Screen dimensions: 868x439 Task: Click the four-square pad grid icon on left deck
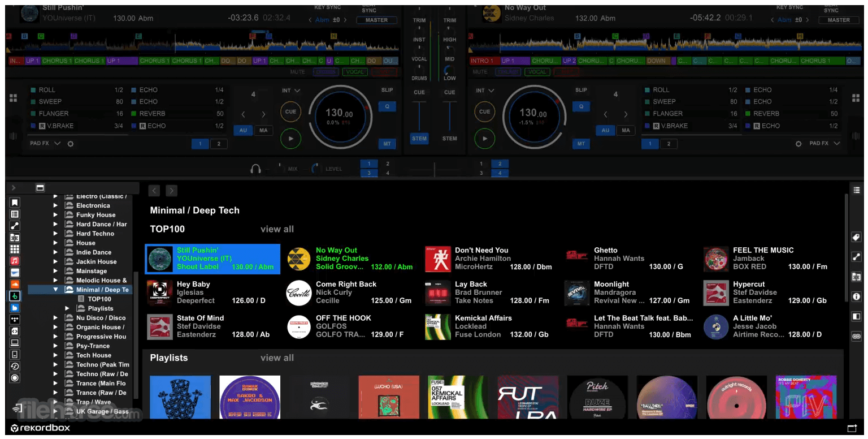14,98
